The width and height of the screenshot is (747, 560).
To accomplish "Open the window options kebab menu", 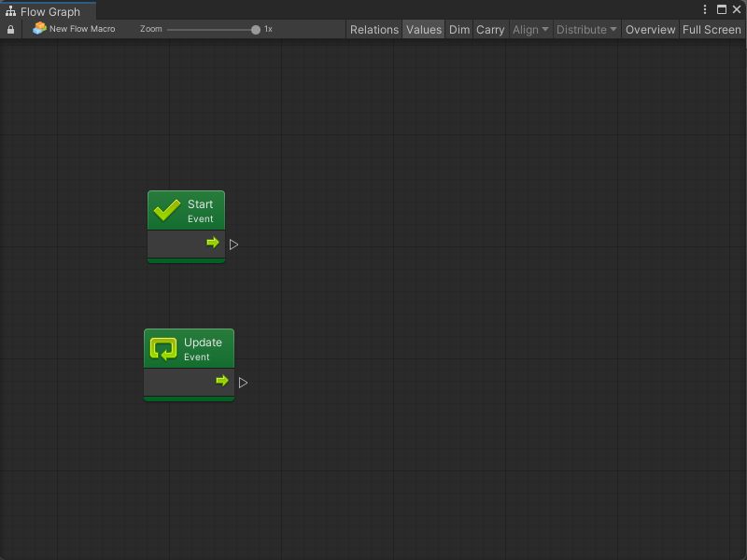I will (705, 9).
